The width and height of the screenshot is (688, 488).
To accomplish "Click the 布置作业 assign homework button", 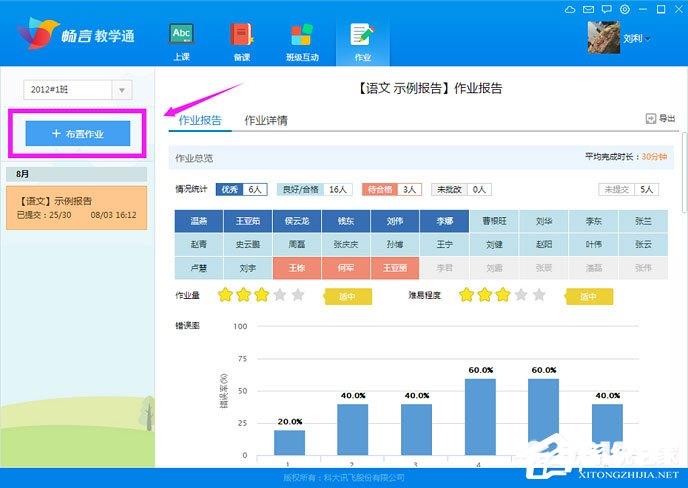I will coord(78,133).
